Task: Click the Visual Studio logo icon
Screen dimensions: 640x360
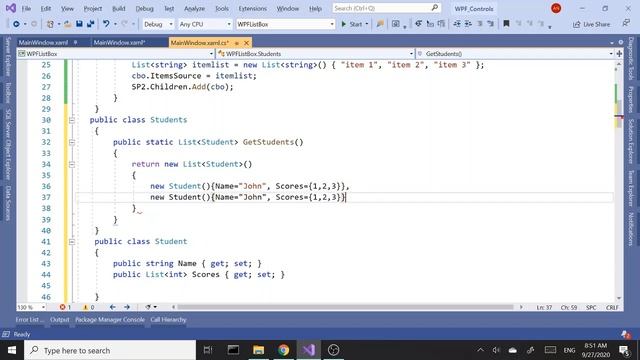Action: 11,8
